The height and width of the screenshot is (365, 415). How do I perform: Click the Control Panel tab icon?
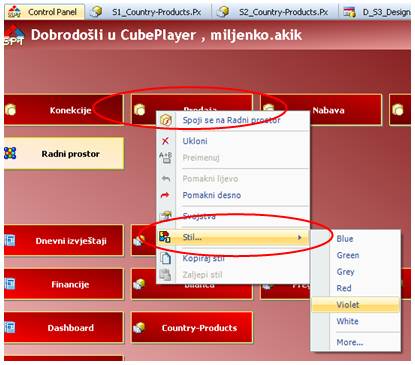pyautogui.click(x=14, y=12)
